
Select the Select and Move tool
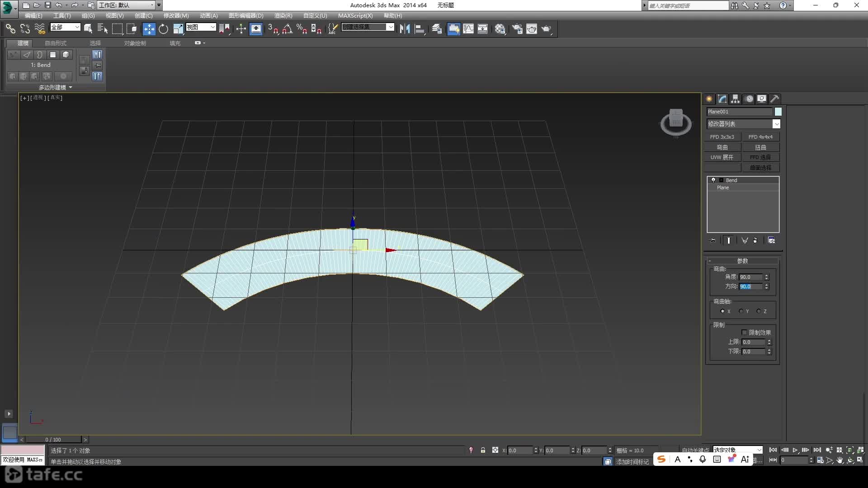[149, 29]
